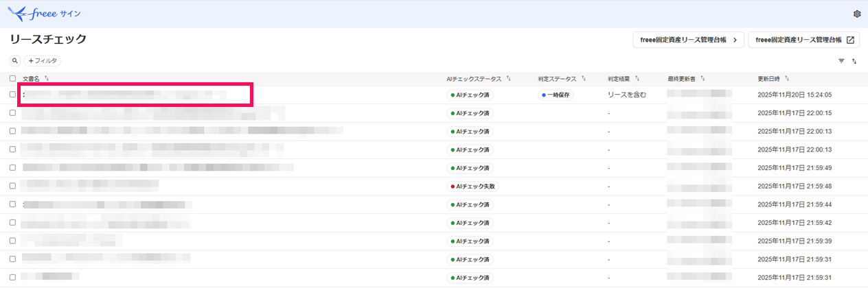
Task: Click the AIチェックステータス column header
Action: click(x=474, y=79)
